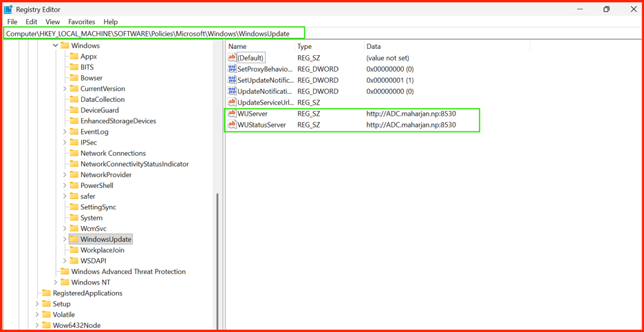Image resolution: width=644 pixels, height=332 pixels.
Task: Click the Registry Editor app icon
Action: pos(8,9)
